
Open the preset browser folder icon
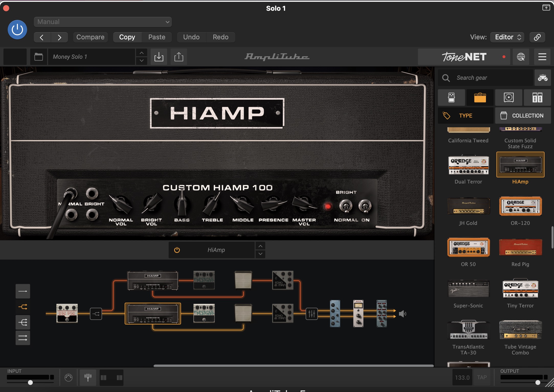(39, 57)
